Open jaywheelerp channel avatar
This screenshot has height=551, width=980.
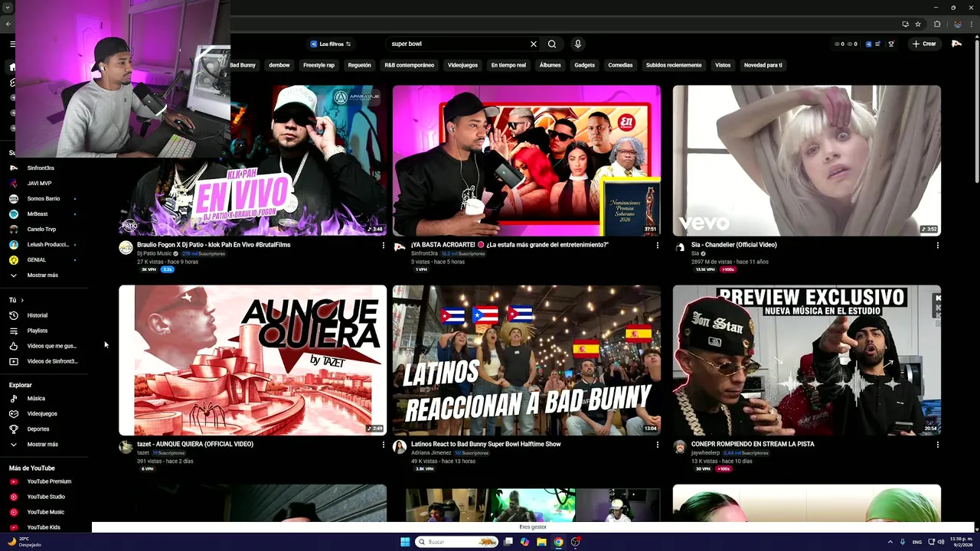679,447
